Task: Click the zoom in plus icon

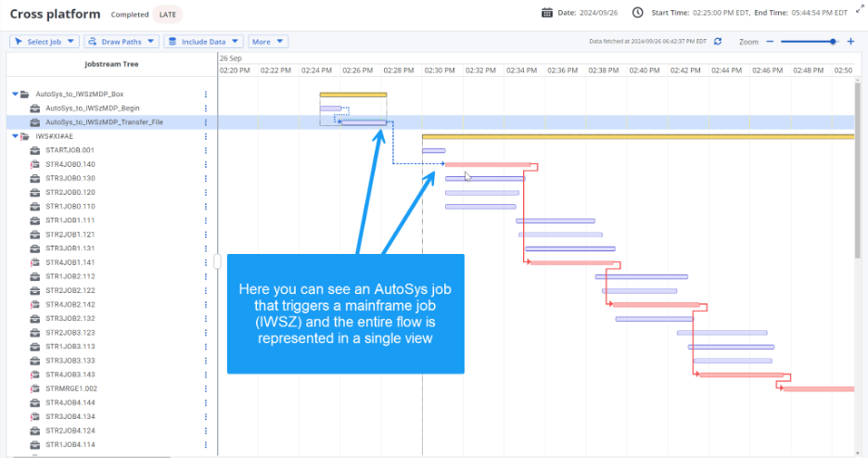Action: (x=850, y=42)
